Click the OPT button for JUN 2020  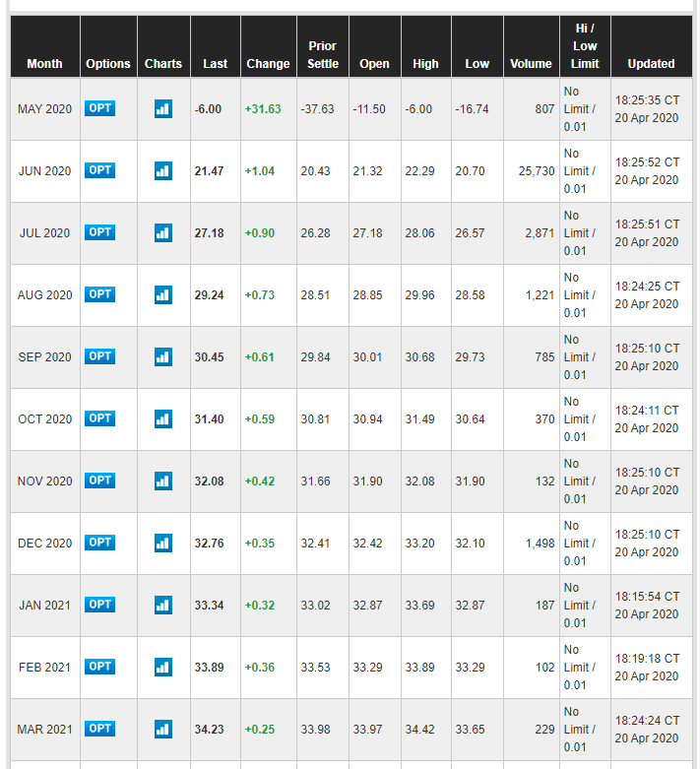(x=100, y=170)
